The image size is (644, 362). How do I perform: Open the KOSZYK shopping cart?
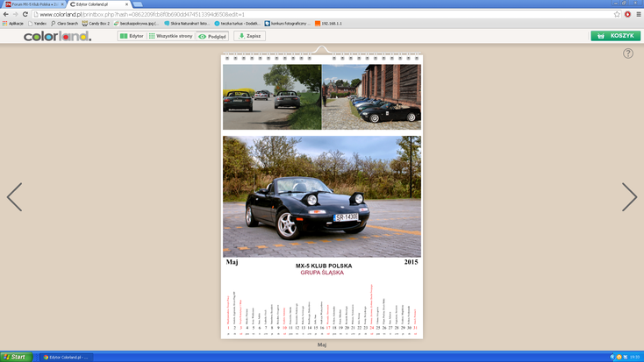pos(616,36)
